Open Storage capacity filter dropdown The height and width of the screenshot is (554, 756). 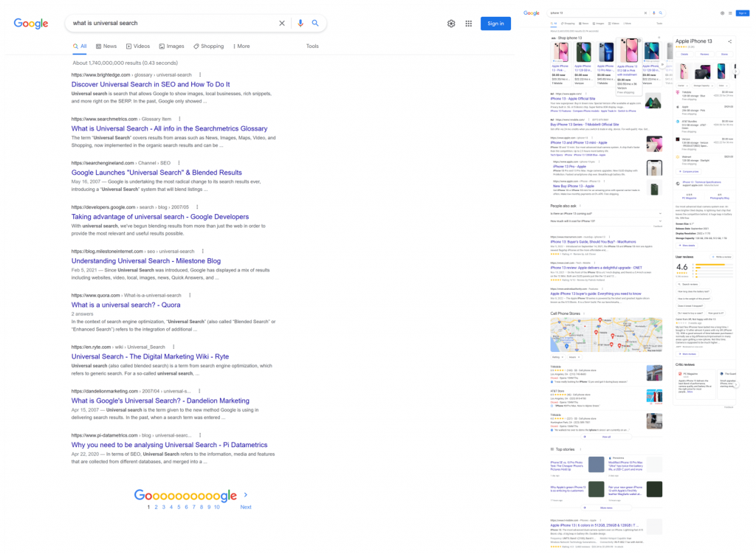pos(704,86)
